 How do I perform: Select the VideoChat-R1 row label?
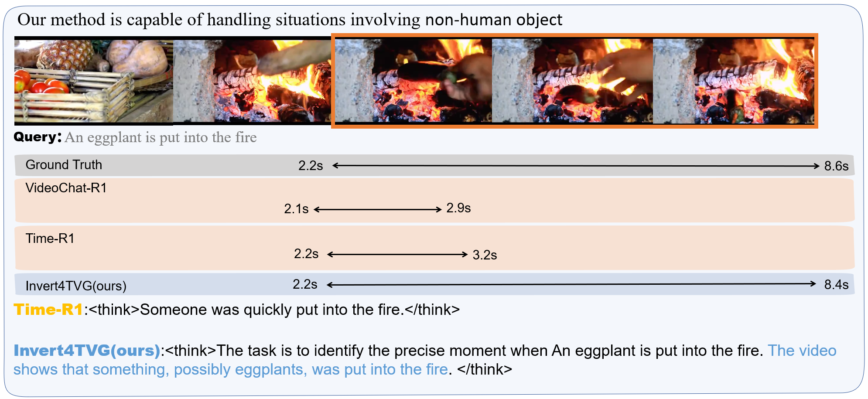pos(66,188)
